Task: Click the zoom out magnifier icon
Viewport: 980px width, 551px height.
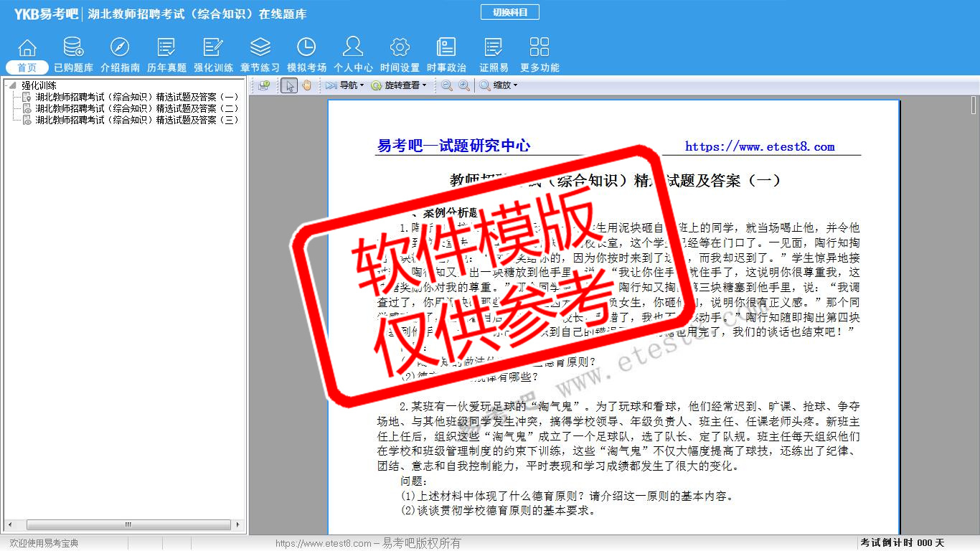Action: (x=447, y=85)
